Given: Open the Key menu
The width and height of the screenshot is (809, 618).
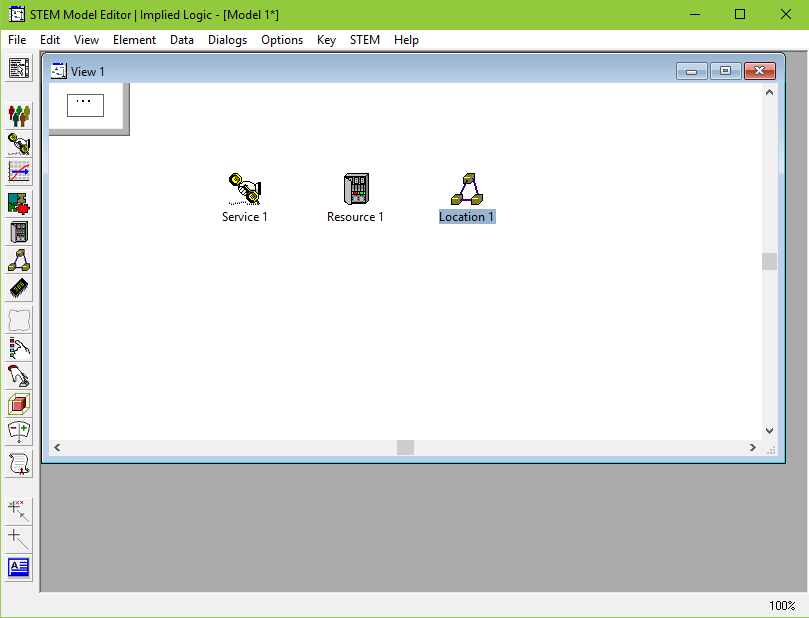Looking at the screenshot, I should pyautogui.click(x=326, y=40).
